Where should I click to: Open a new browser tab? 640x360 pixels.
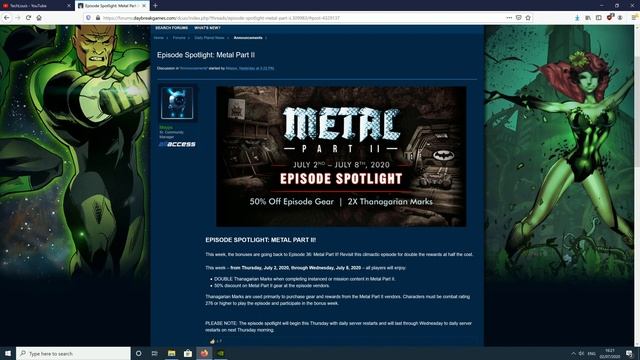tap(156, 6)
